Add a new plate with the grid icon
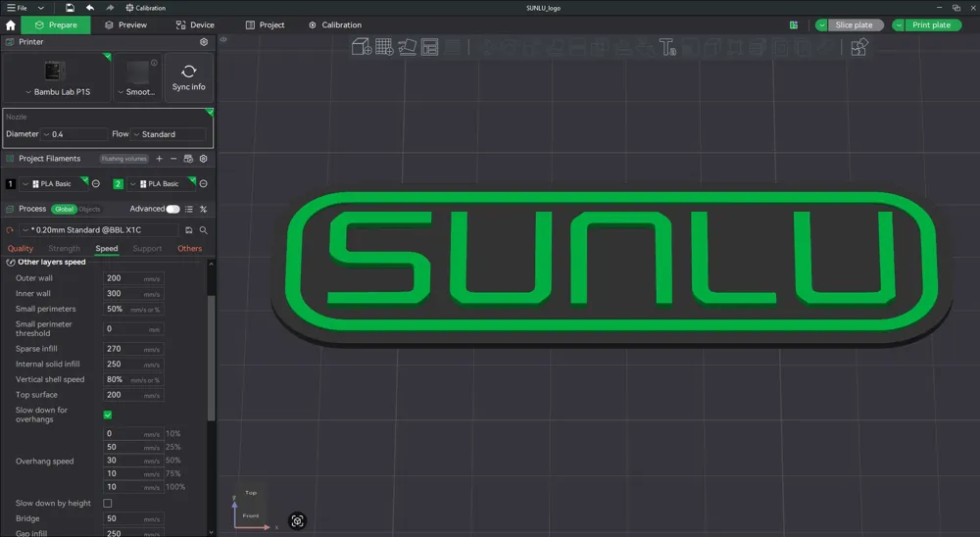This screenshot has height=537, width=980. click(x=384, y=47)
